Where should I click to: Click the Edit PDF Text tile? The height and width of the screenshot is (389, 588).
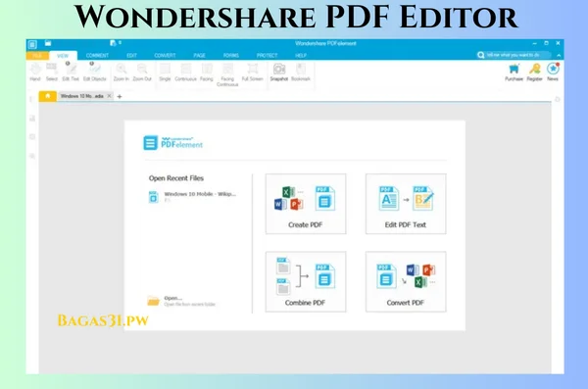406,204
